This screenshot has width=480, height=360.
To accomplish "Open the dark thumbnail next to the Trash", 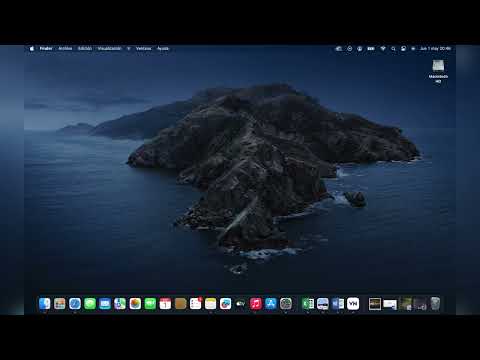I will click(x=420, y=304).
